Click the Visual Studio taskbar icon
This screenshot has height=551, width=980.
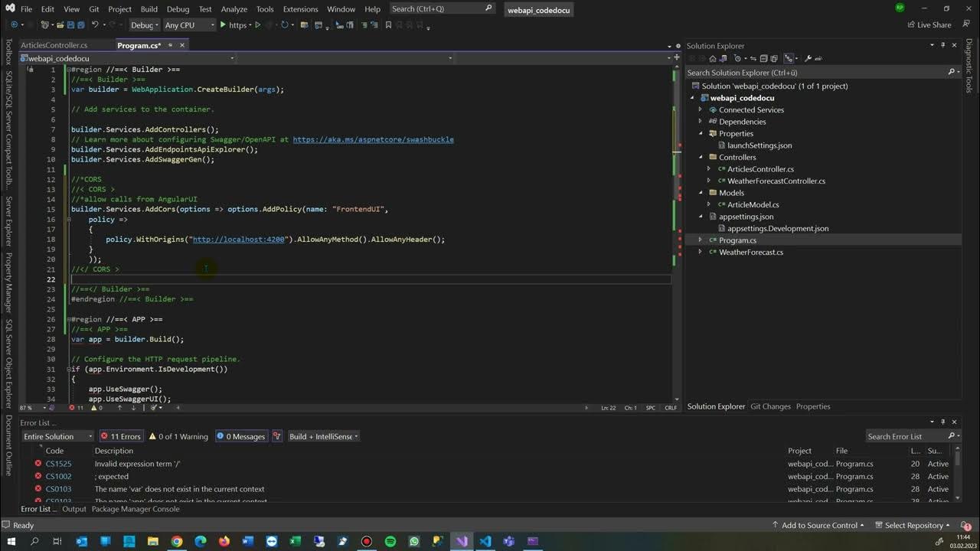(462, 541)
